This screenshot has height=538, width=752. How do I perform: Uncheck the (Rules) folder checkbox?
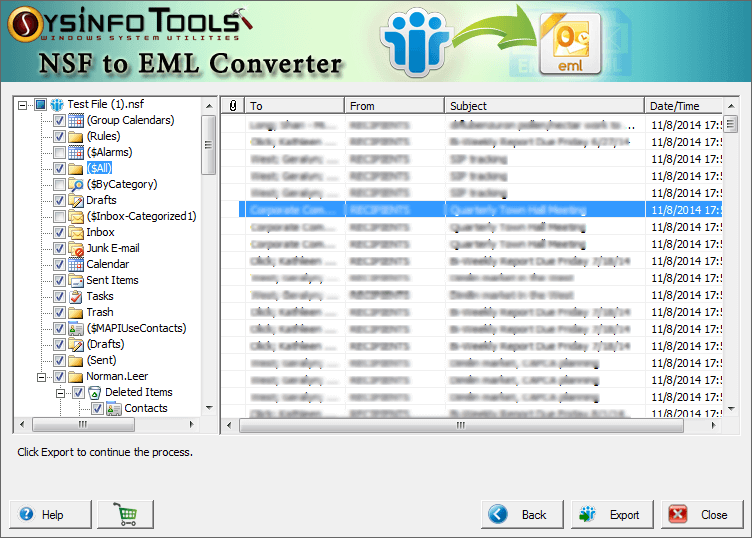point(59,137)
